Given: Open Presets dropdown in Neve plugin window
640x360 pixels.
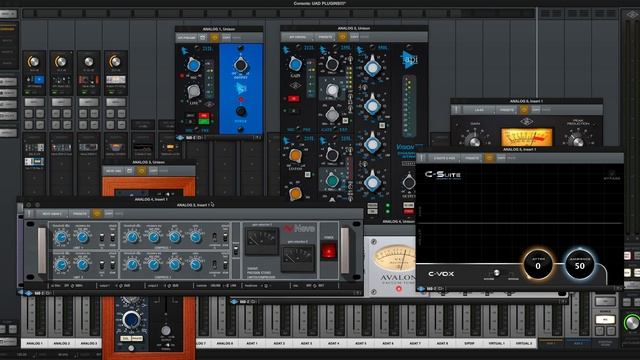Looking at the screenshot, I should pyautogui.click(x=80, y=213).
